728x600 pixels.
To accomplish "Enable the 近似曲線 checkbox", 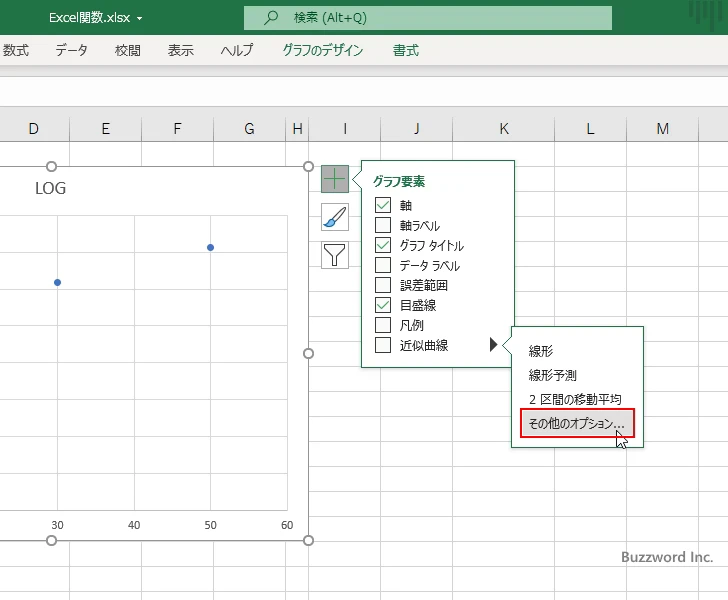I will 383,345.
